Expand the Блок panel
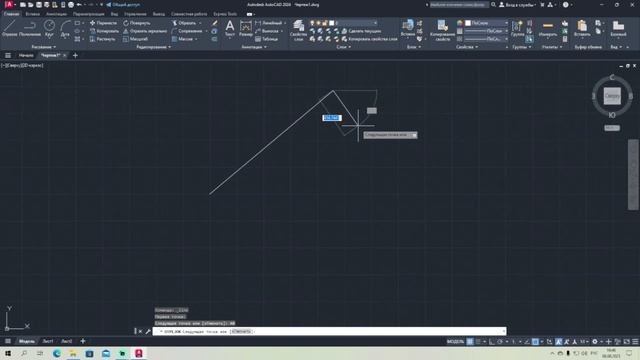640x360 pixels. point(413,47)
